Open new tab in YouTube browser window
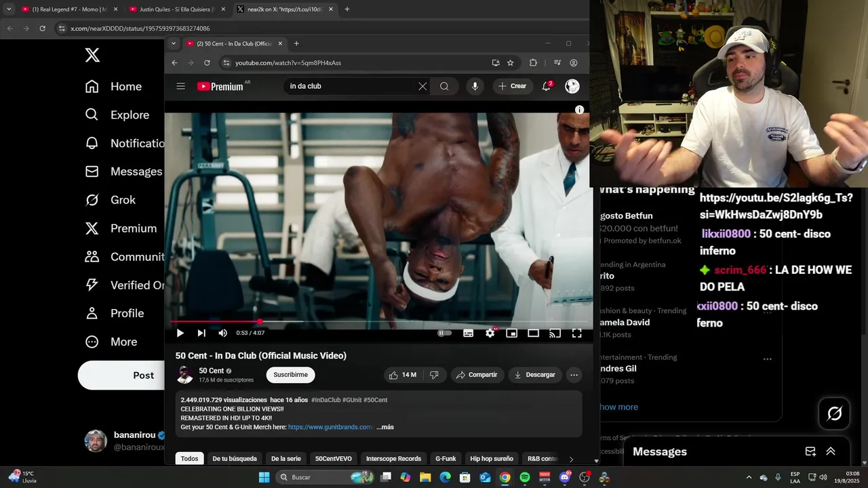Screen dimensions: 868x488 pos(296,43)
